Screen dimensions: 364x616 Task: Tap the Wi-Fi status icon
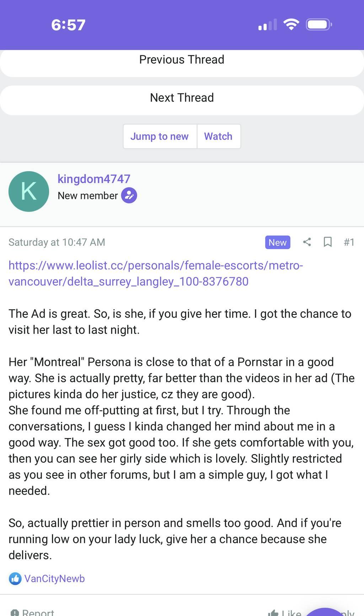coord(291,25)
